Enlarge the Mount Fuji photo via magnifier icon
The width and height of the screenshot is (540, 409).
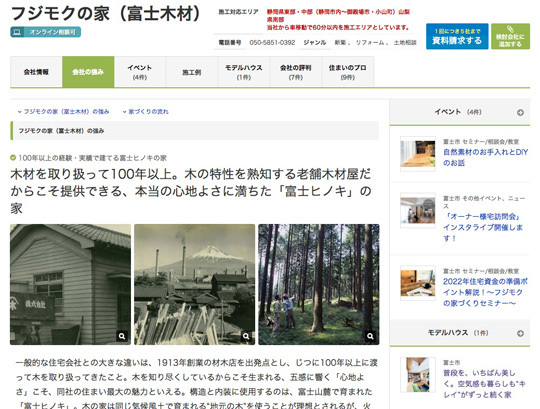coord(246,336)
